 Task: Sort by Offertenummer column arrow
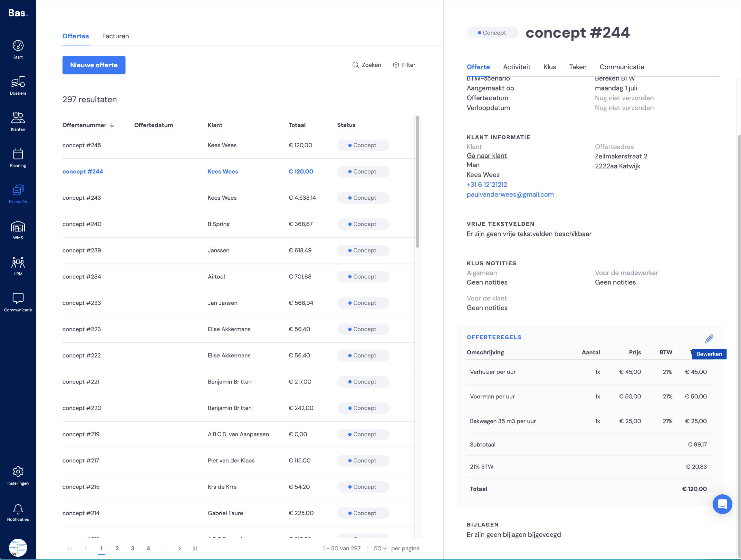tap(112, 125)
